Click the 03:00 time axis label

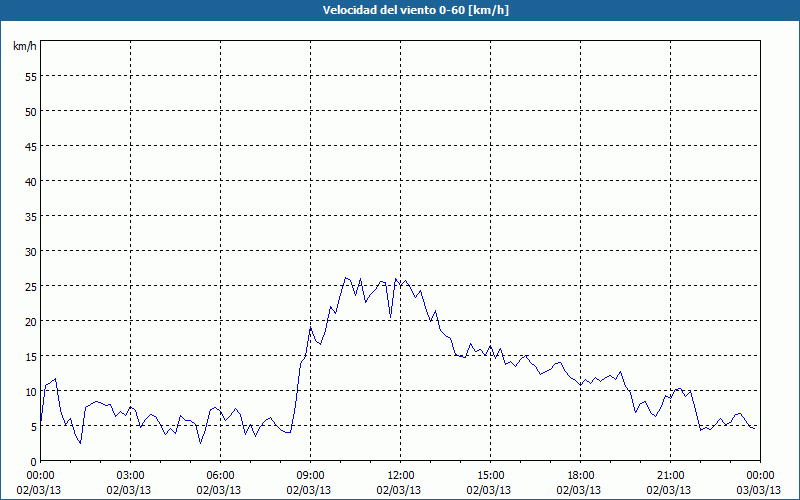[131, 476]
